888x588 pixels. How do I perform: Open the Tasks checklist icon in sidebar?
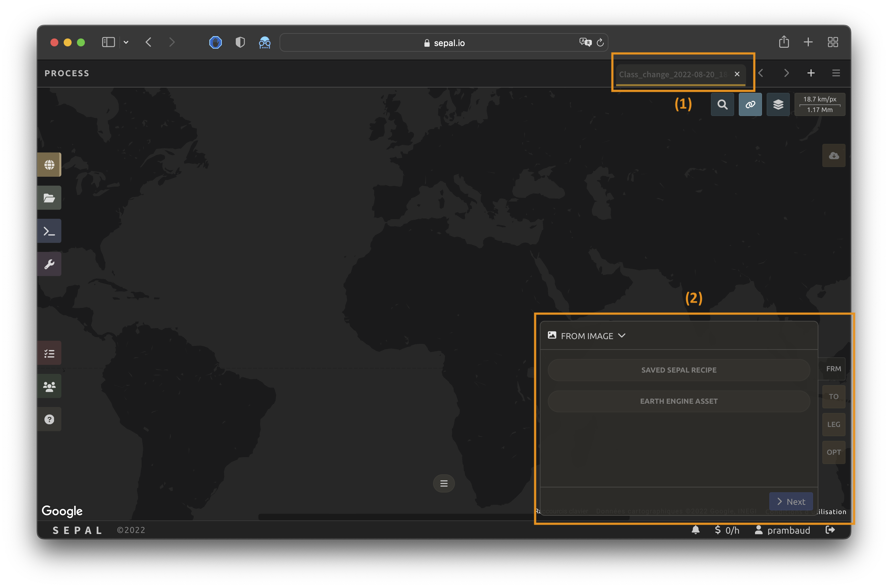(x=49, y=353)
